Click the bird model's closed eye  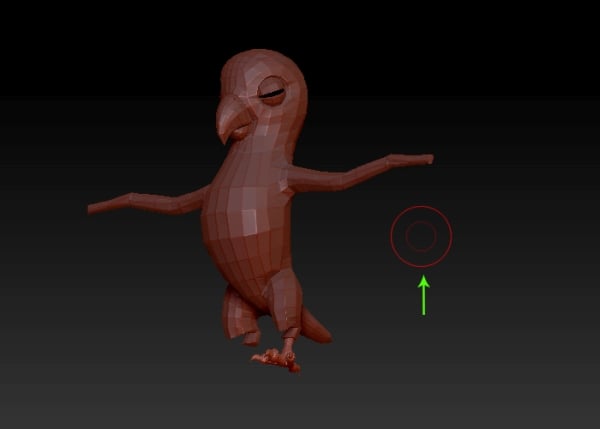pyautogui.click(x=272, y=92)
